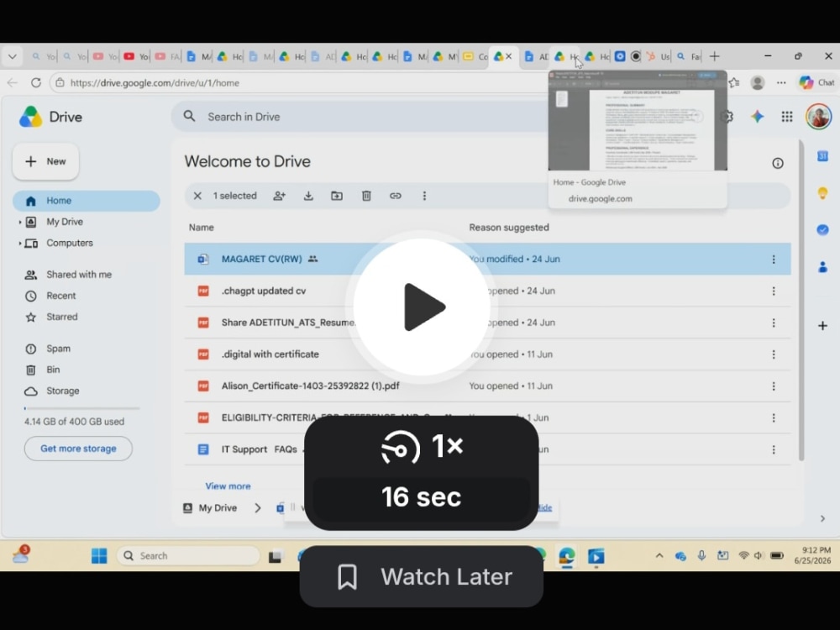
Task: Collapse the side panel with the chevron
Action: [823, 518]
